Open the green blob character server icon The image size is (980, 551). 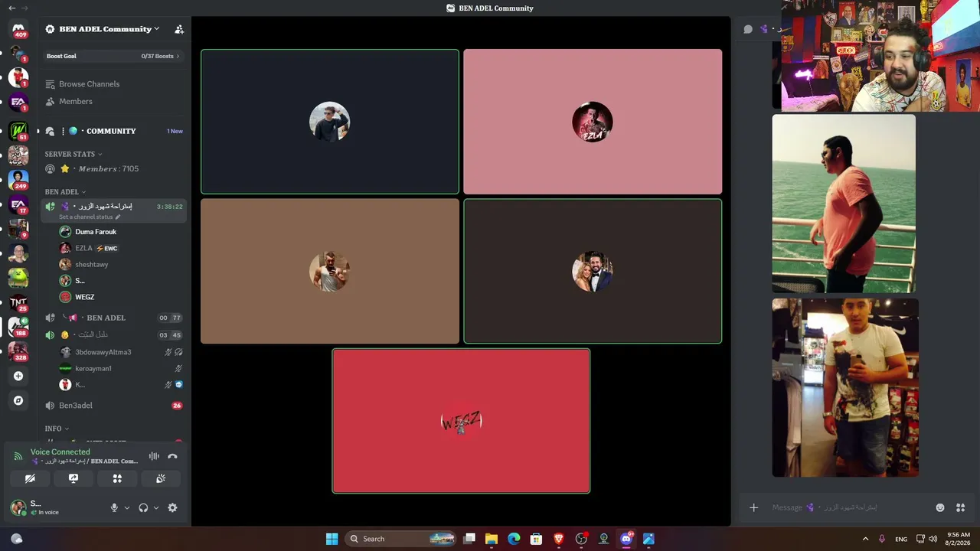click(x=18, y=278)
